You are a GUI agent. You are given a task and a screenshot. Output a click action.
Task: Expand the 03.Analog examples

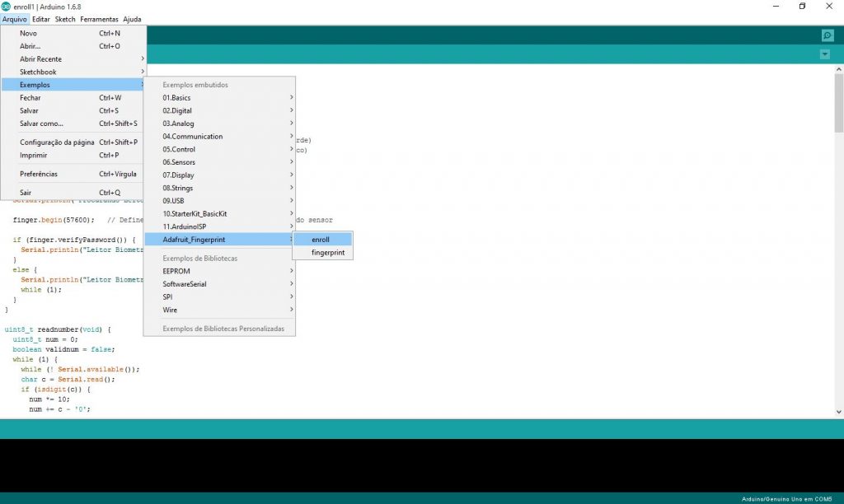[219, 124]
